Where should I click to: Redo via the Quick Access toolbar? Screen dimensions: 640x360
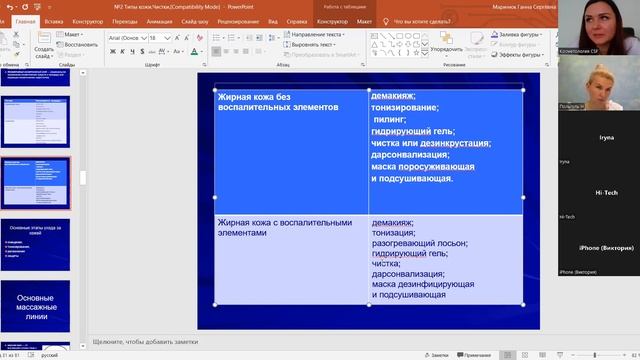[x=24, y=7]
